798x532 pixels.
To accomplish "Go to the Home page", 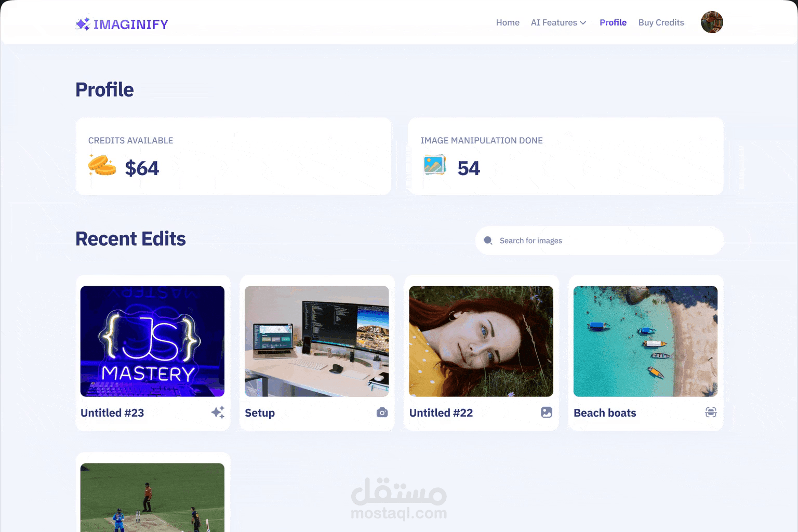I will [508, 22].
